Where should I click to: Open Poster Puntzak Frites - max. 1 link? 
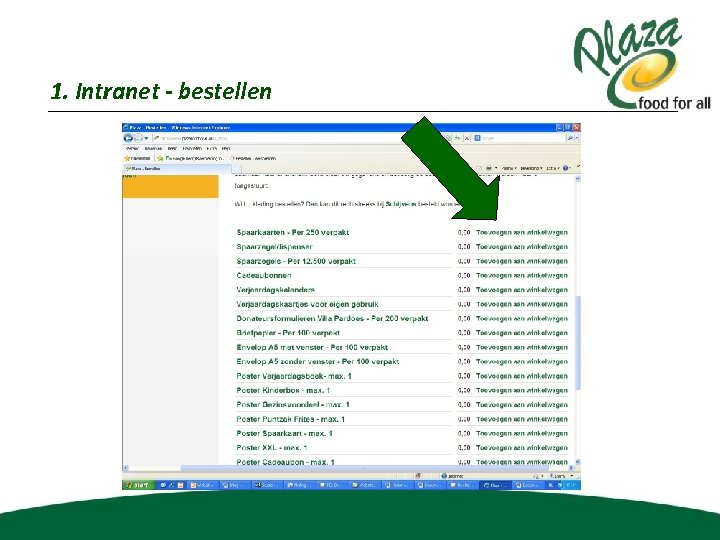click(290, 419)
